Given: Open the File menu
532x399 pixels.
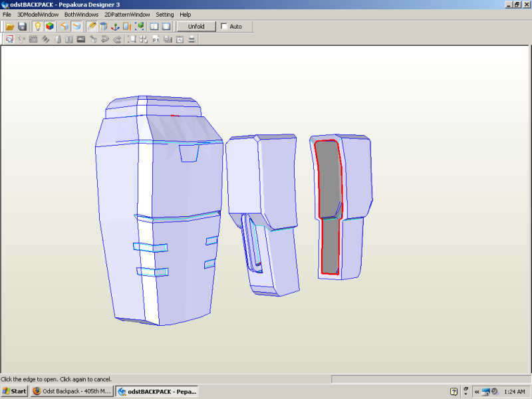Looking at the screenshot, I should (7, 14).
